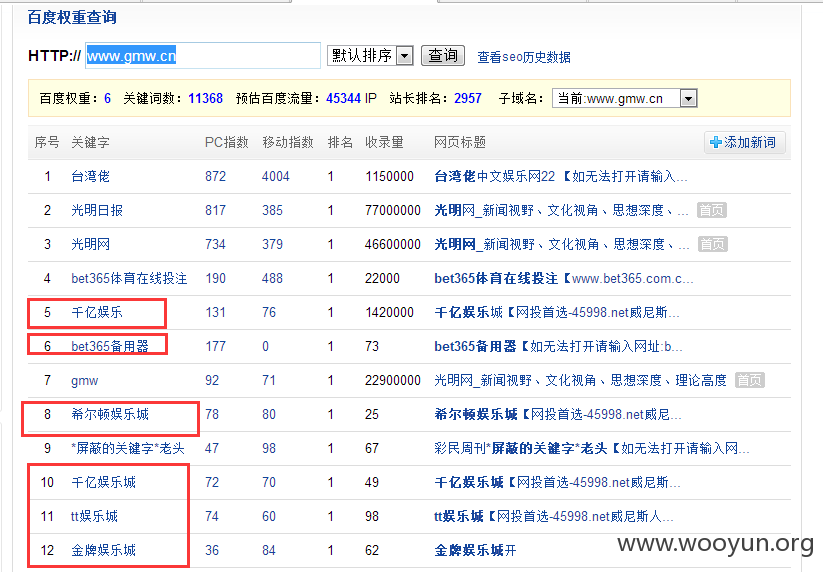The width and height of the screenshot is (823, 572).
Task: Click the 百度权重查询 page heading
Action: pyautogui.click(x=72, y=17)
